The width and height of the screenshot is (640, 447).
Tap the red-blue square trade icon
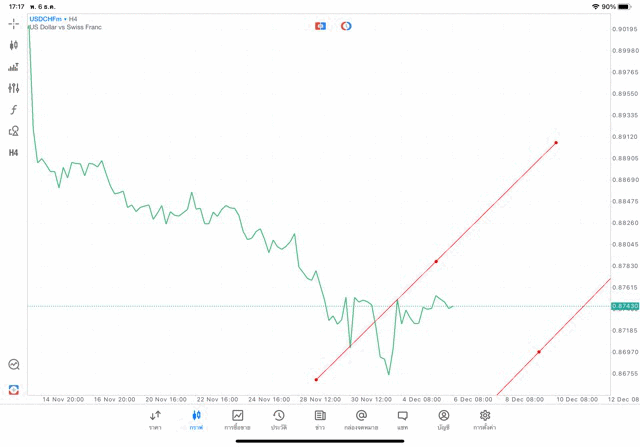(320, 26)
